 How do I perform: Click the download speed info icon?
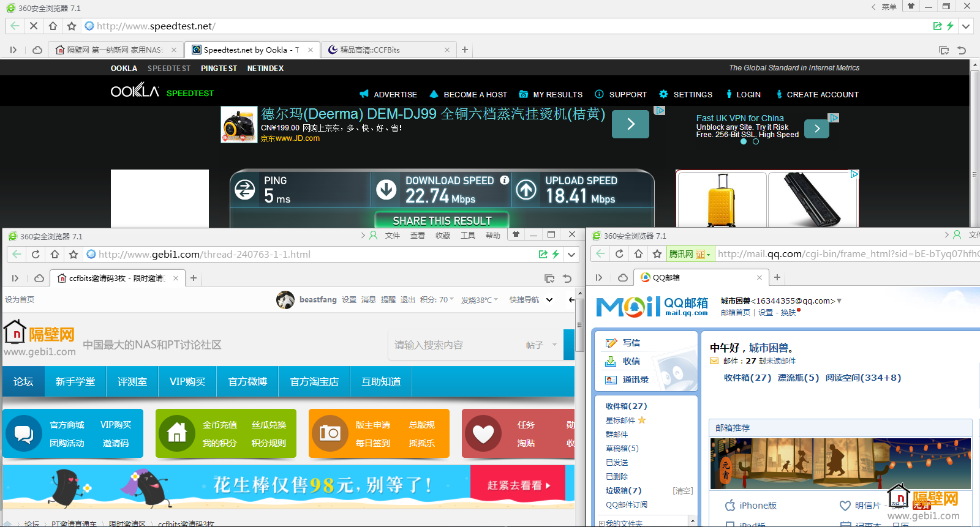[504, 180]
